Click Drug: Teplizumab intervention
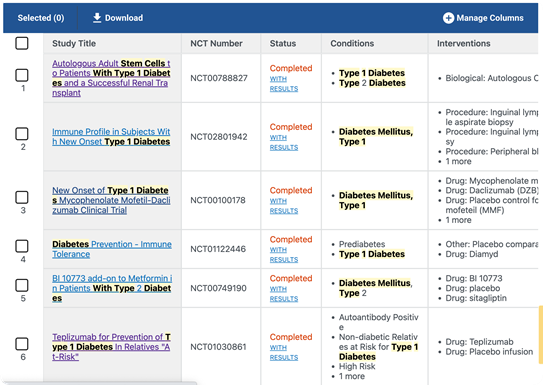This screenshot has width=543, height=385. point(479,342)
